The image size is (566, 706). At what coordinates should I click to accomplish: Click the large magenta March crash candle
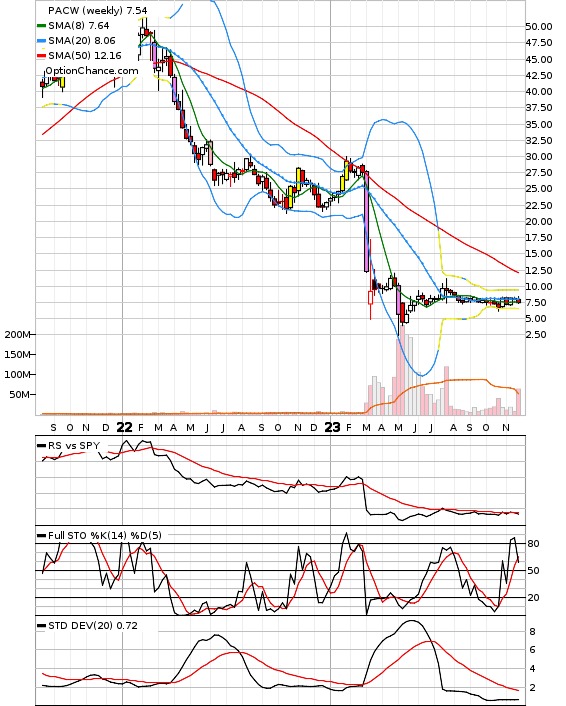pyautogui.click(x=367, y=222)
